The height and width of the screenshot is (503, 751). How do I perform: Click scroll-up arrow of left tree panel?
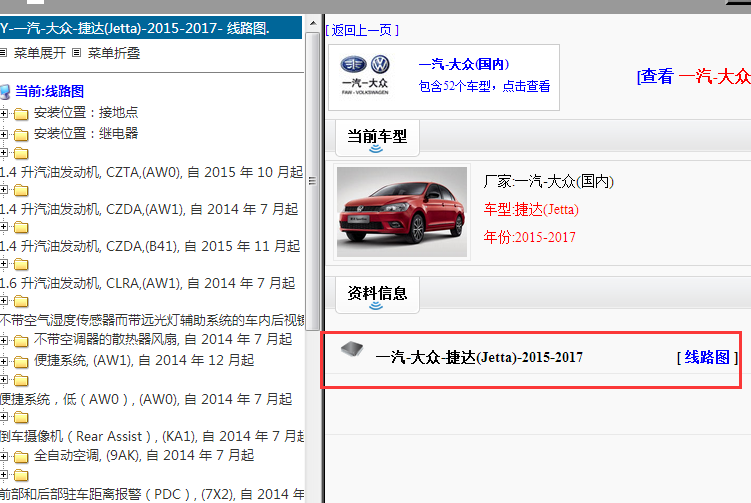[x=313, y=23]
